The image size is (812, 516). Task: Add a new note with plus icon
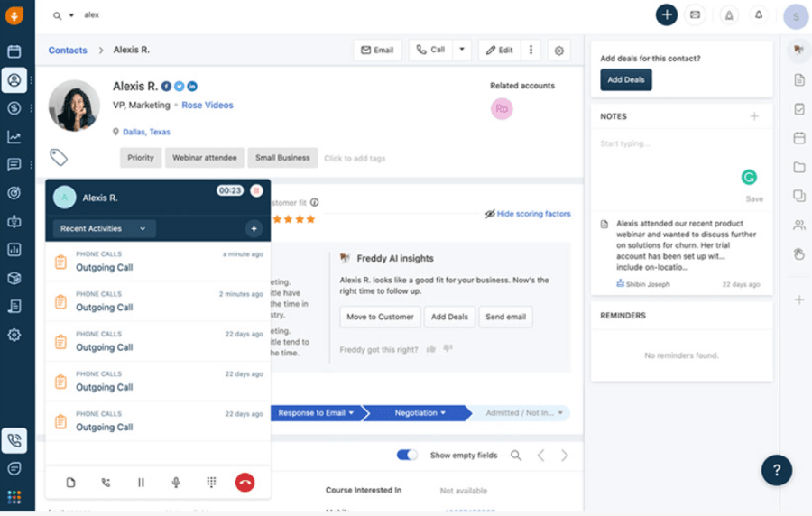click(x=754, y=116)
